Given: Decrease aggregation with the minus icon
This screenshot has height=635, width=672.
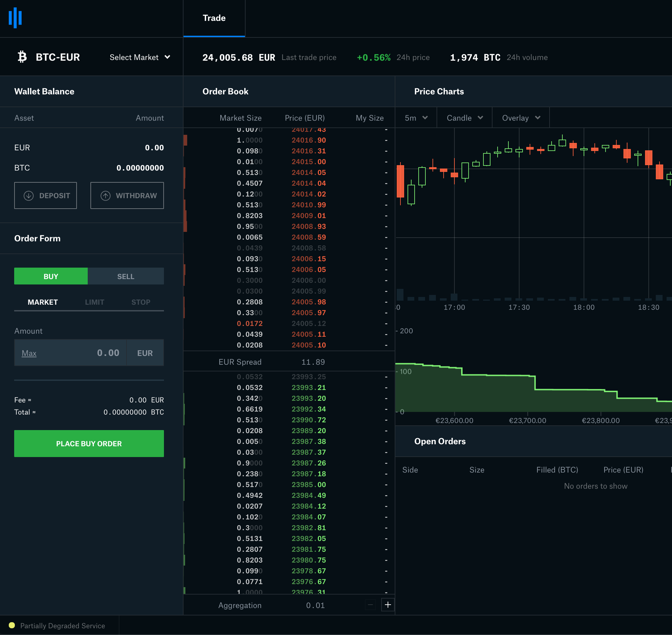Looking at the screenshot, I should pyautogui.click(x=370, y=605).
